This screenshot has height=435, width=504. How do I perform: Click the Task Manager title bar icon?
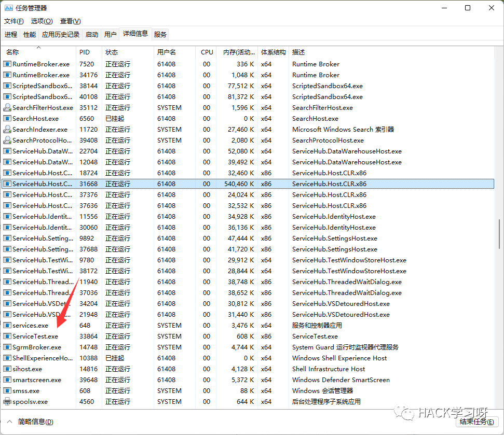[9, 8]
